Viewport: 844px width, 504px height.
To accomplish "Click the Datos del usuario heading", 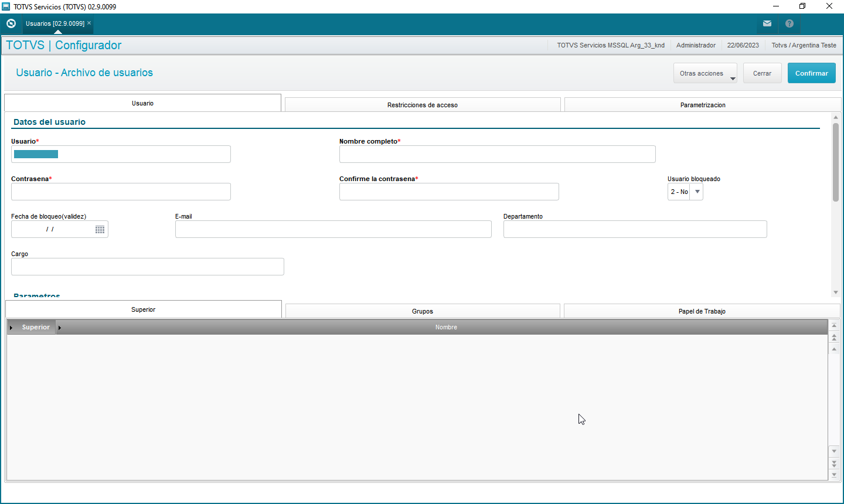I will (49, 122).
